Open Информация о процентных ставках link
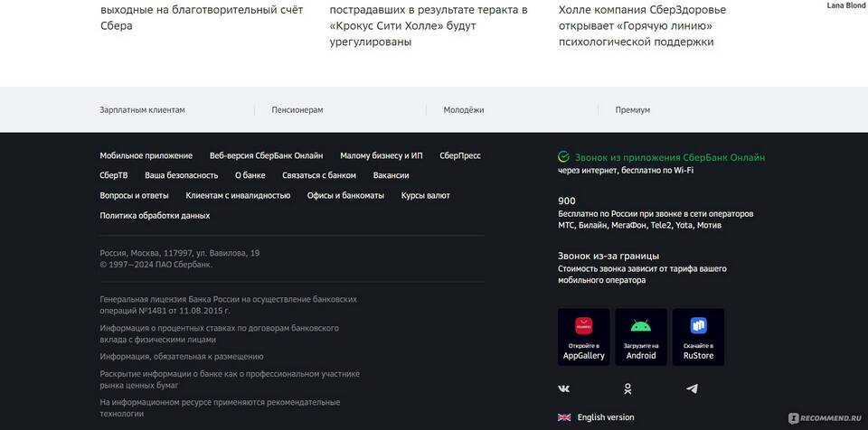Viewport: 868px width, 430px height. click(x=219, y=333)
